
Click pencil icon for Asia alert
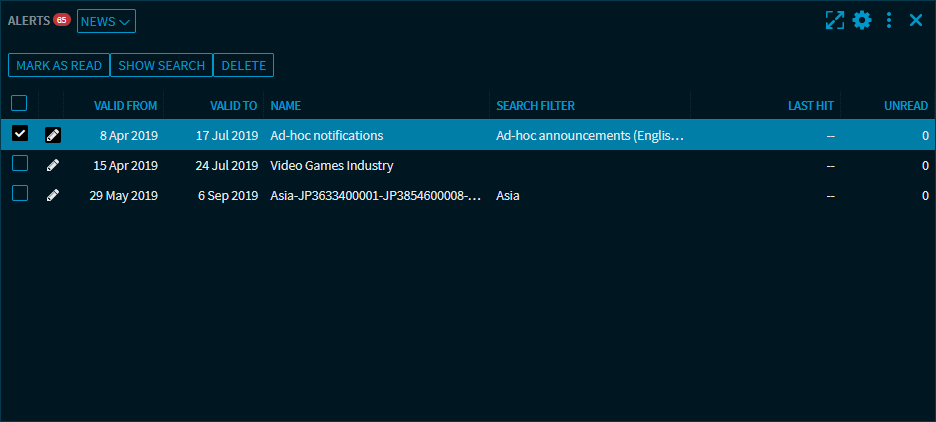tap(53, 195)
